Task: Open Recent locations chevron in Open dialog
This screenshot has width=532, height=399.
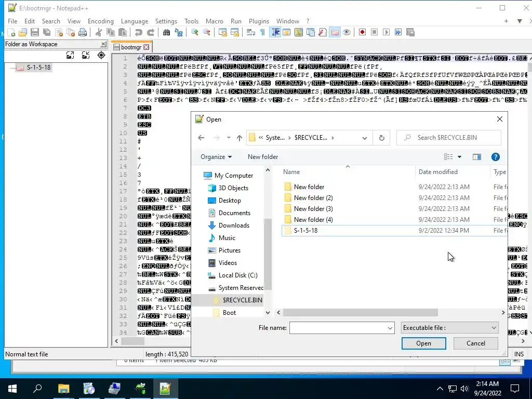Action: coord(229,138)
